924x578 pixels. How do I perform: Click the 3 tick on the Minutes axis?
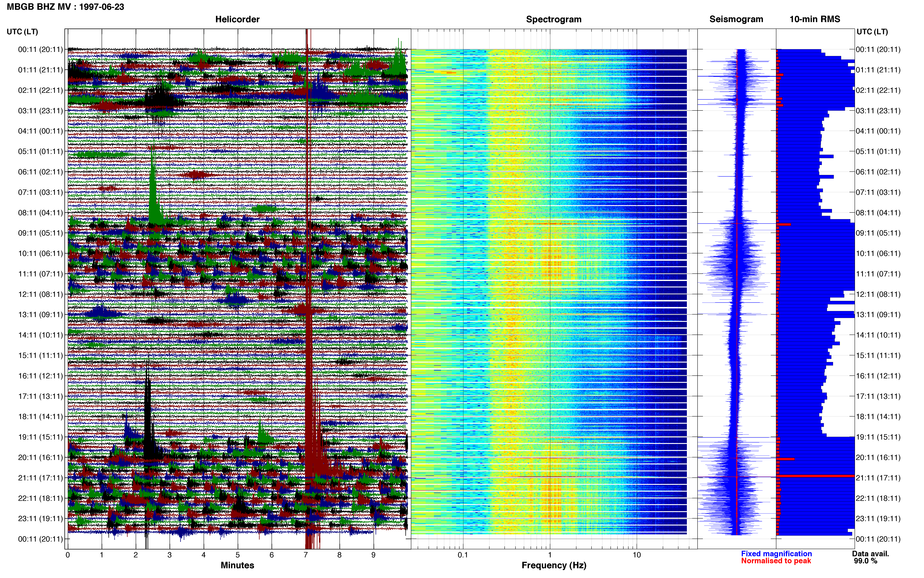170,555
